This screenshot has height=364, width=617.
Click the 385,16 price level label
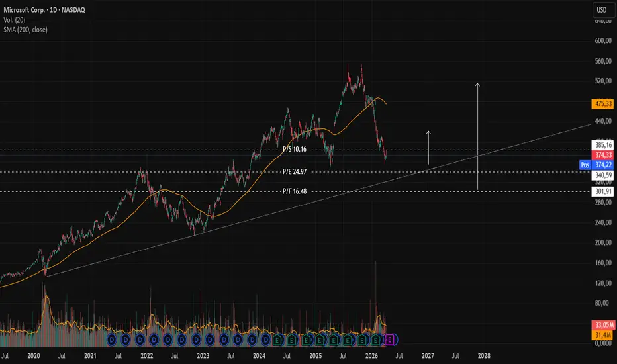[x=603, y=145]
